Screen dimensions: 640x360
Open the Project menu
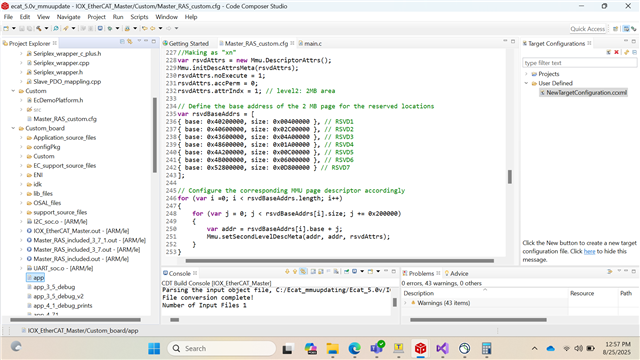click(96, 17)
